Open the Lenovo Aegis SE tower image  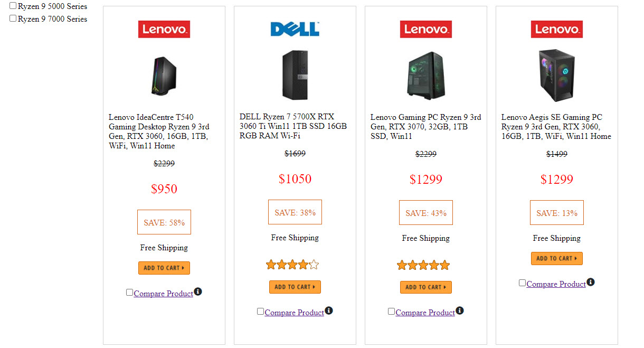pyautogui.click(x=557, y=75)
